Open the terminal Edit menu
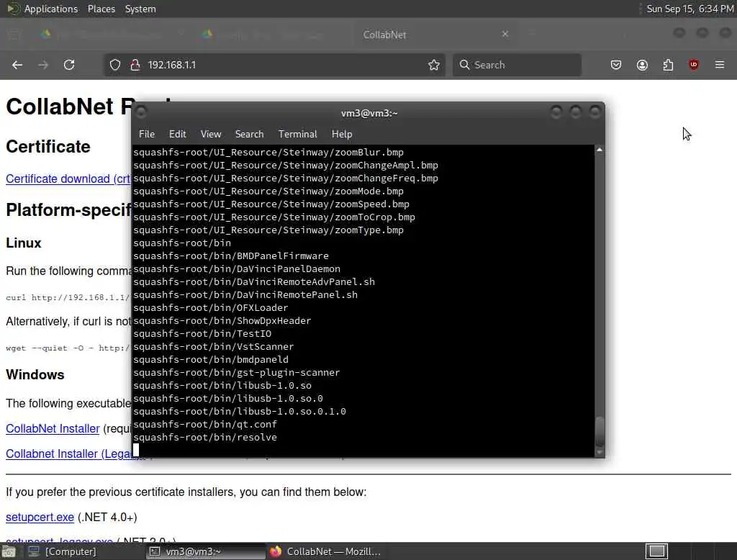This screenshot has width=737, height=560. [x=177, y=134]
